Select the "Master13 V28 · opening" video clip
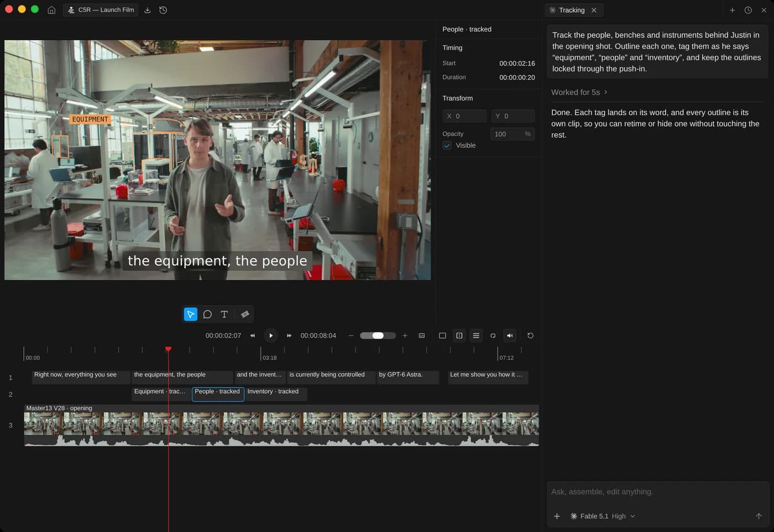This screenshot has width=774, height=532. [281, 425]
